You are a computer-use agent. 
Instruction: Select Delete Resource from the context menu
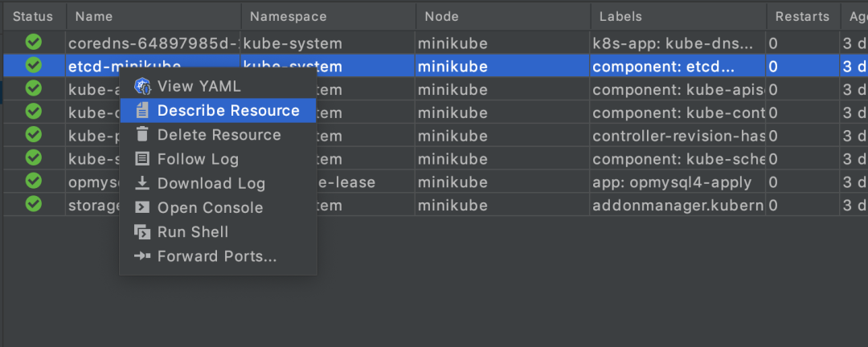click(x=219, y=135)
